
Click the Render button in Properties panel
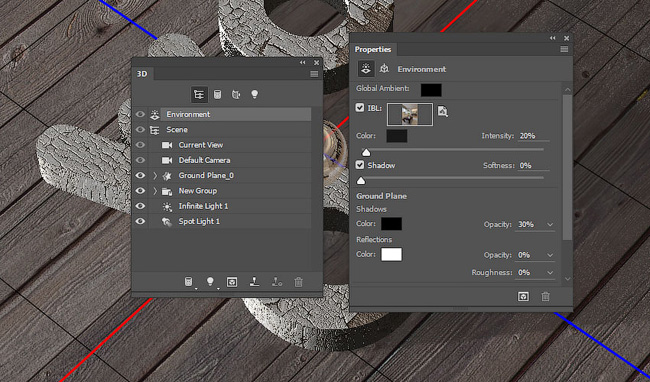pyautogui.click(x=523, y=297)
